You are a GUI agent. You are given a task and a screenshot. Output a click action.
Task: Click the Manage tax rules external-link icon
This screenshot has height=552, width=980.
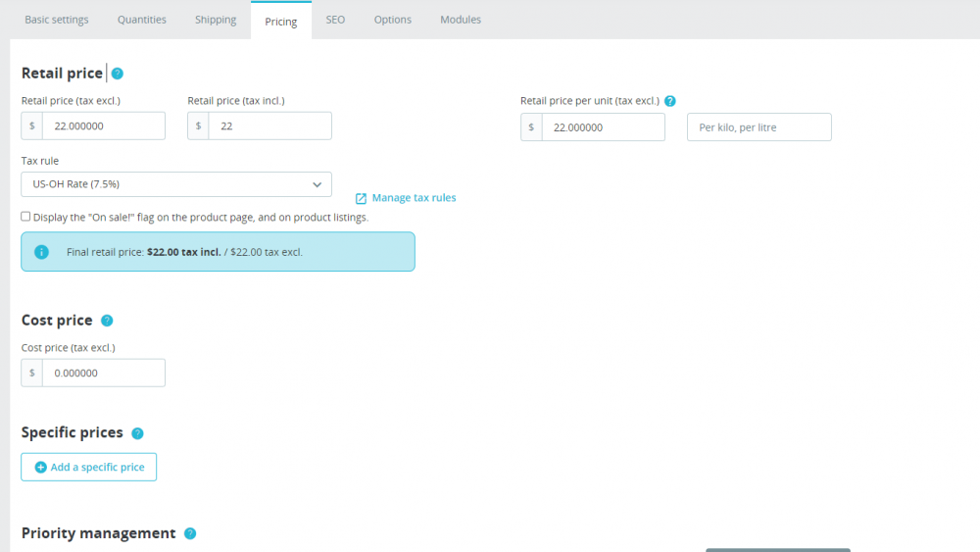(361, 198)
